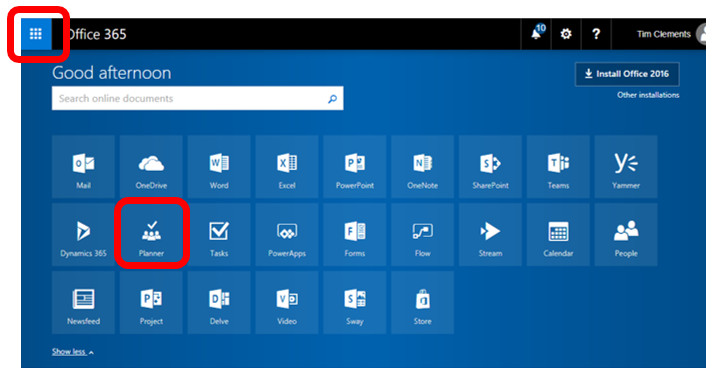The height and width of the screenshot is (380, 713).
Task: Launch the Project tile
Action: [151, 302]
